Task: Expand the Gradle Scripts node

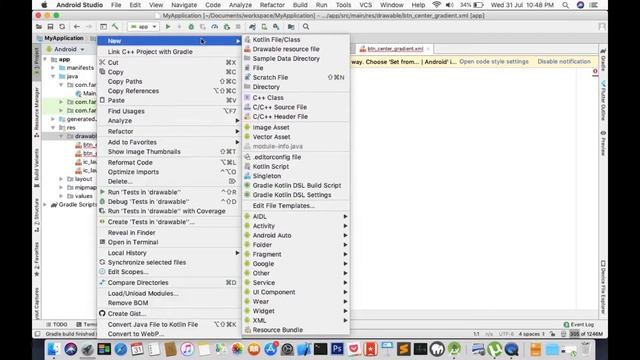Action: pyautogui.click(x=45, y=204)
